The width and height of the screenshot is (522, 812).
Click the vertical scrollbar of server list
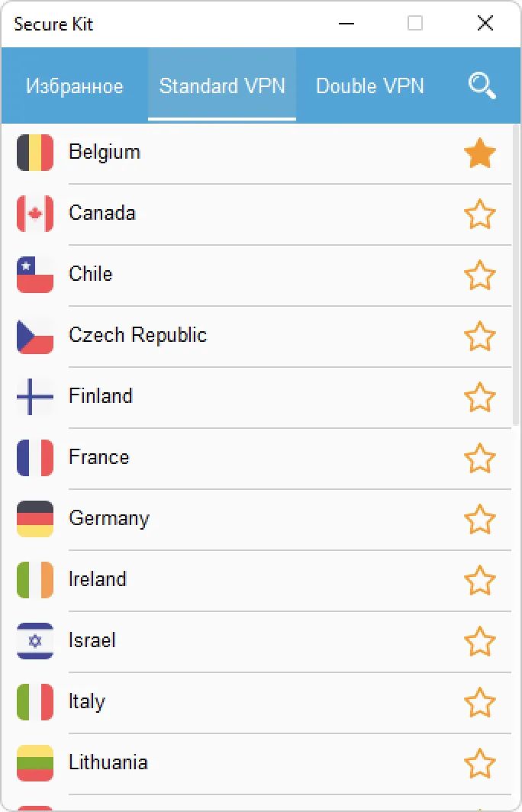point(517,275)
